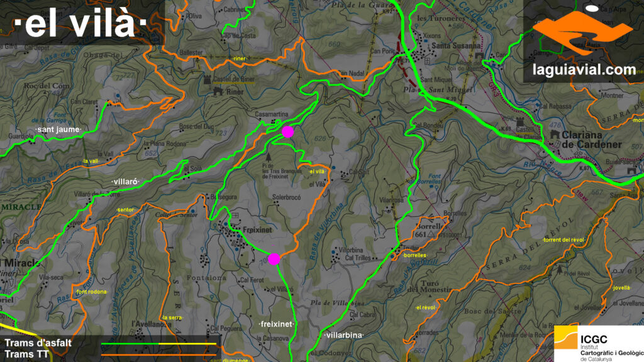The image size is (644, 362).
Task: Click the yellow 'font rodona' label
Action: coord(92,292)
